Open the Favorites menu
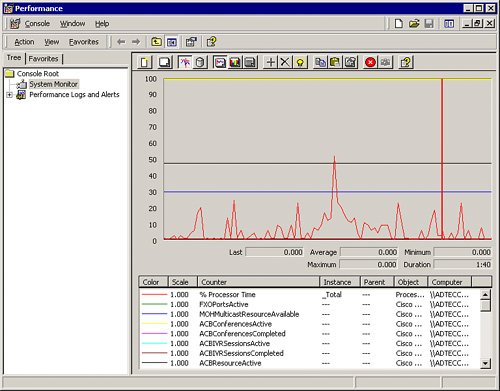This screenshot has height=391, width=500. pyautogui.click(x=84, y=42)
